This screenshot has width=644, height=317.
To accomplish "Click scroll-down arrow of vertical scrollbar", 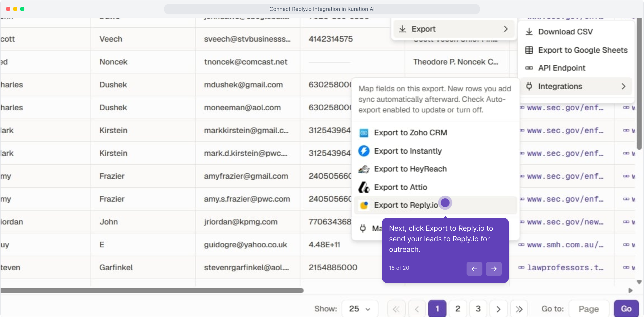I will coord(639,282).
